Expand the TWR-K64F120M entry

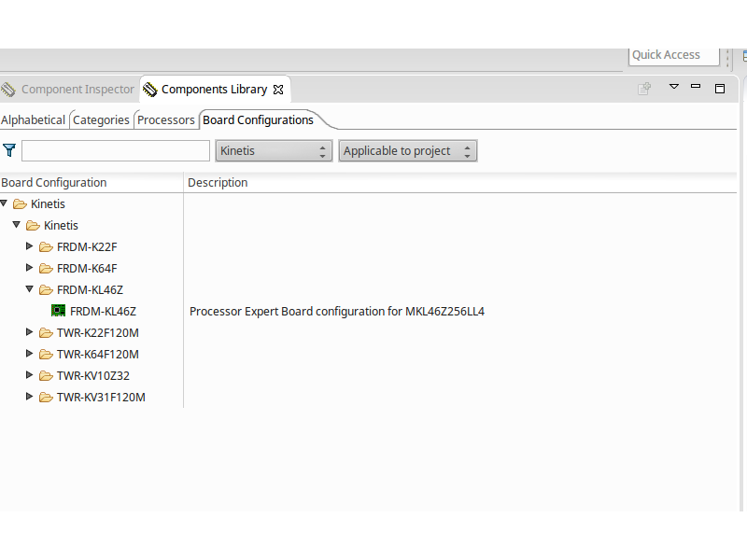pos(29,354)
